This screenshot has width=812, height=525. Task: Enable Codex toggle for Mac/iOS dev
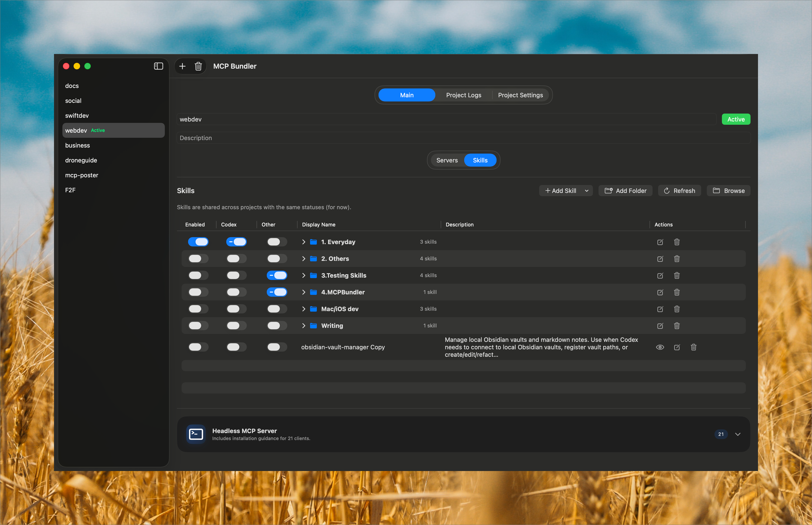point(236,309)
